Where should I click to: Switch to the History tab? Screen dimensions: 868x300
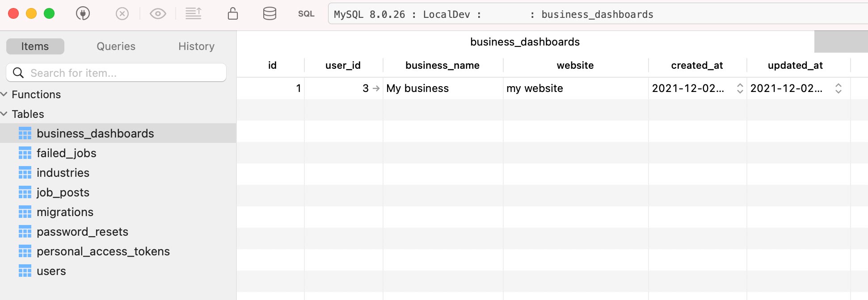196,46
